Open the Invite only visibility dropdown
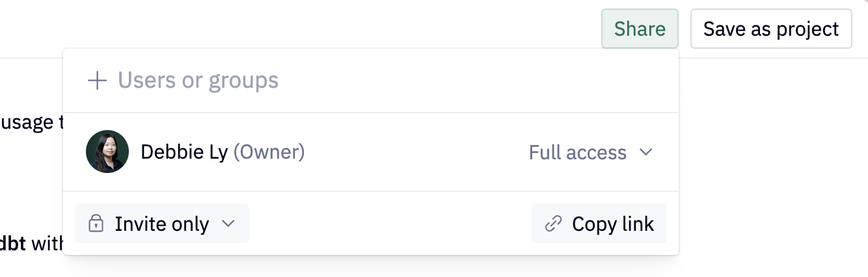The height and width of the screenshot is (277, 868). [161, 224]
